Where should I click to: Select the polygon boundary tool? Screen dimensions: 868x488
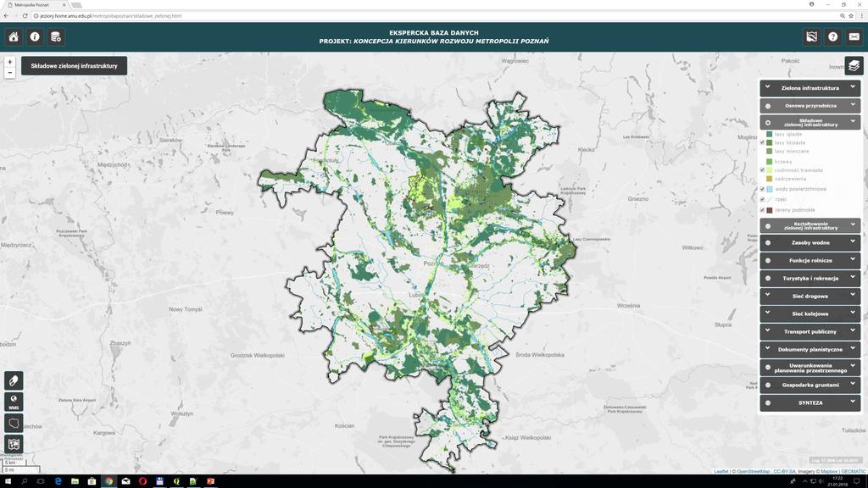(14, 424)
